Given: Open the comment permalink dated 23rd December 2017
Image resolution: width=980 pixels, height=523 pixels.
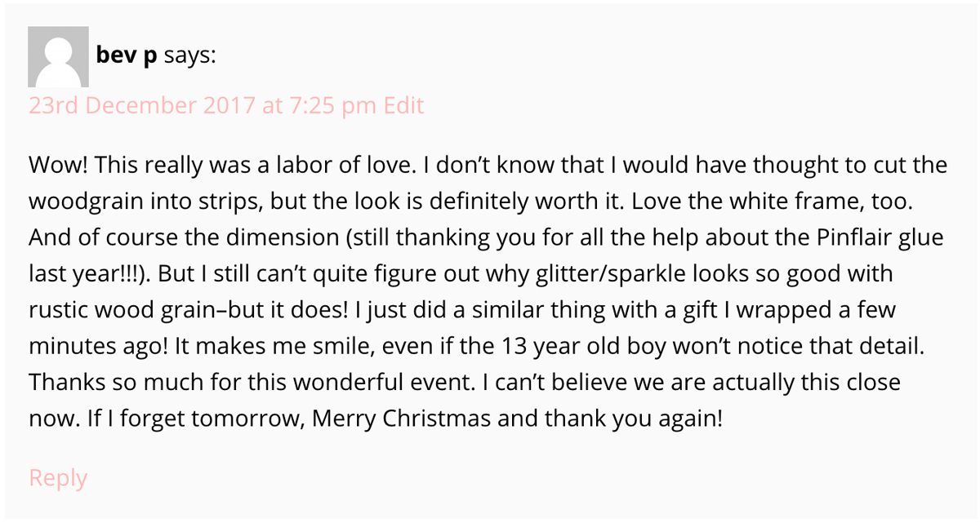Looking at the screenshot, I should click(x=203, y=106).
